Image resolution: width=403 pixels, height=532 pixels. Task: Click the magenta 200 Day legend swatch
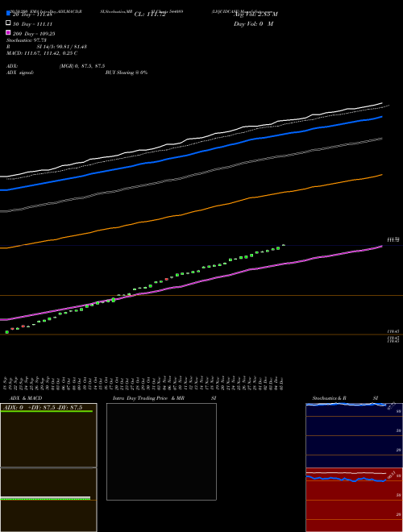click(x=8, y=32)
